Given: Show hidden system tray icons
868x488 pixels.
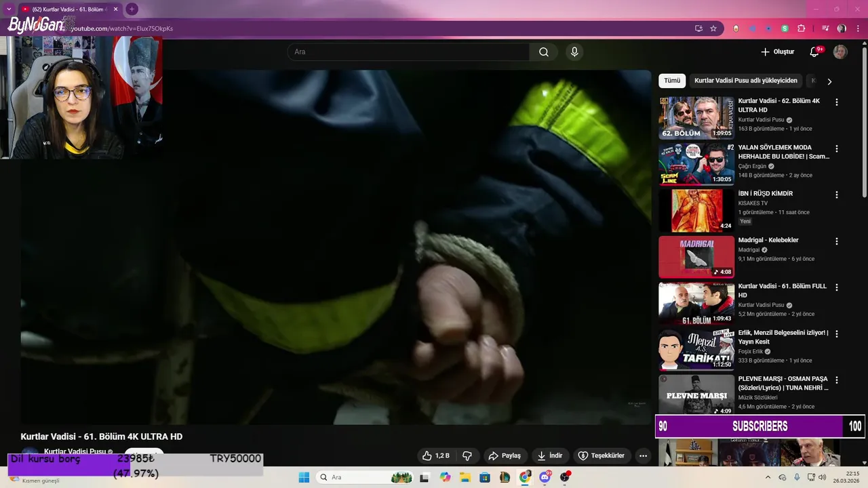Looking at the screenshot, I should click(x=768, y=477).
